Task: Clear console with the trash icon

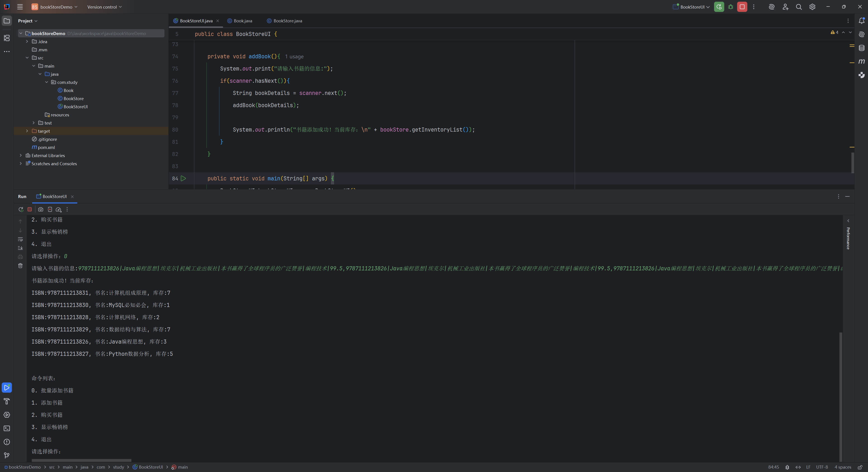Action: click(20, 266)
